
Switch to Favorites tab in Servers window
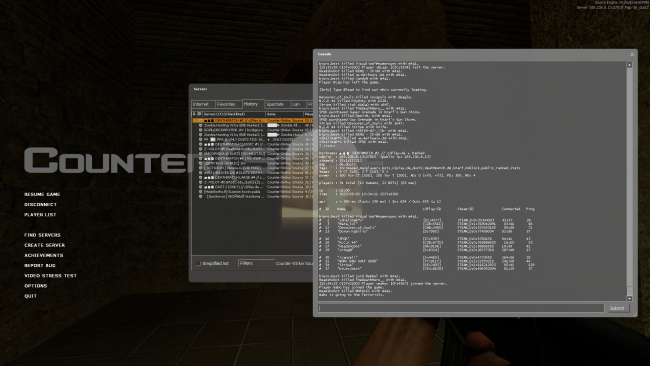coord(228,104)
